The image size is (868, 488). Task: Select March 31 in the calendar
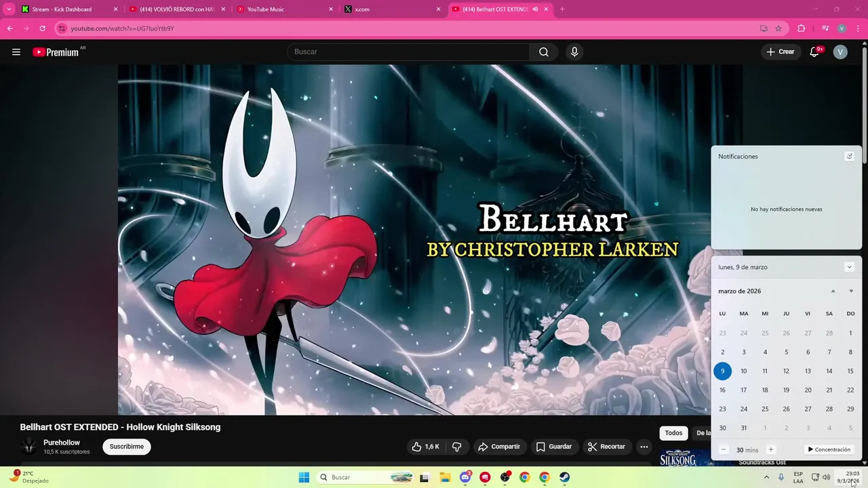click(744, 428)
